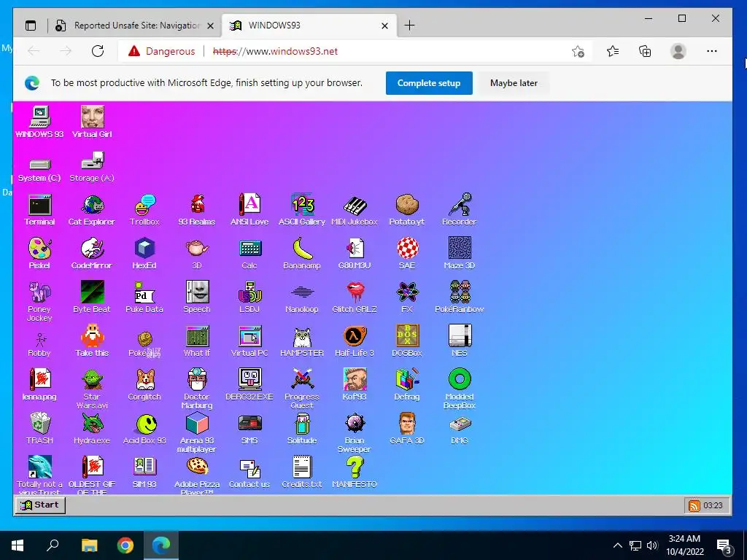
Task: Open Virtual PC icon
Action: [249, 341]
